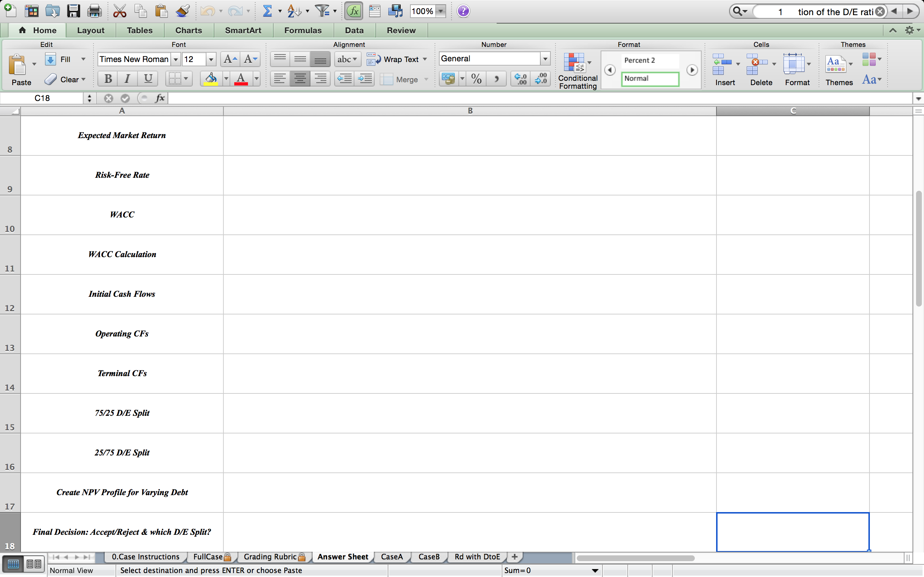Screen dimensions: 924x577
Task: Open the Formula Builder with the fx icon
Action: [x=353, y=11]
